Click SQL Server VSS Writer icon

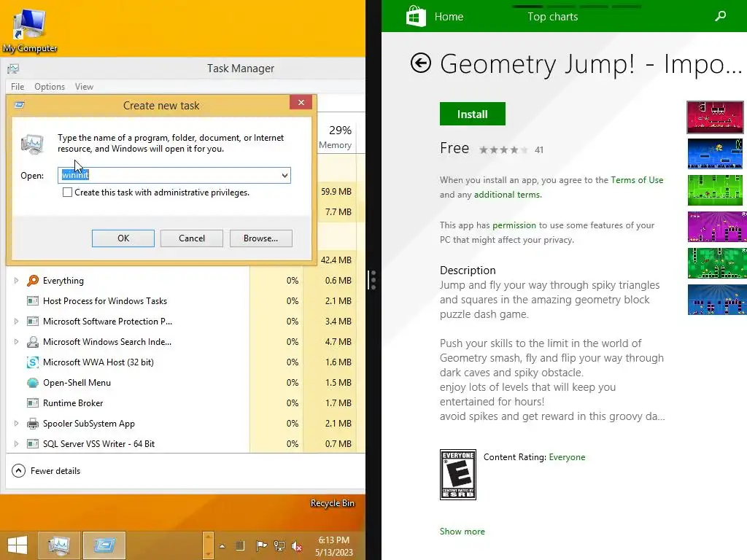[32, 444]
